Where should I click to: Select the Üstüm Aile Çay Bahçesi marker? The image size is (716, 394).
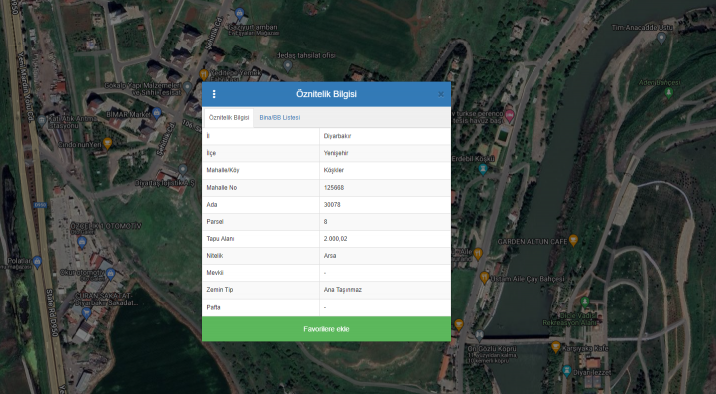click(484, 277)
